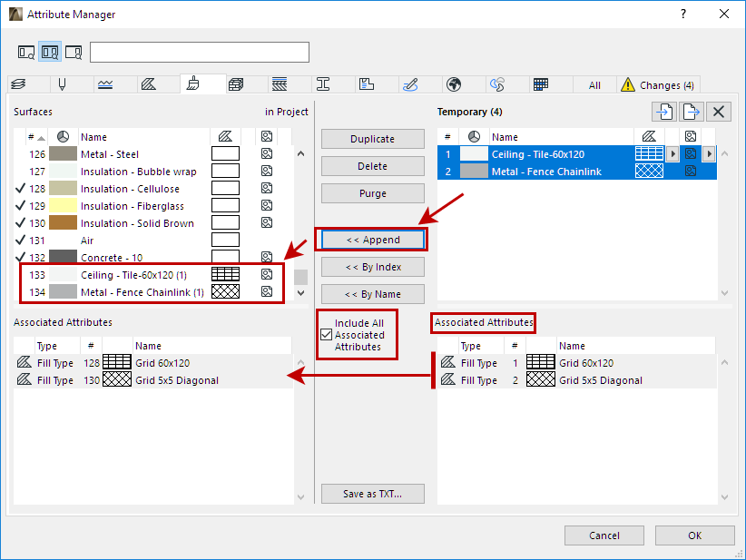746x560 pixels.
Task: Toggle checkmark for Concrete - 10 row
Action: coord(20,257)
